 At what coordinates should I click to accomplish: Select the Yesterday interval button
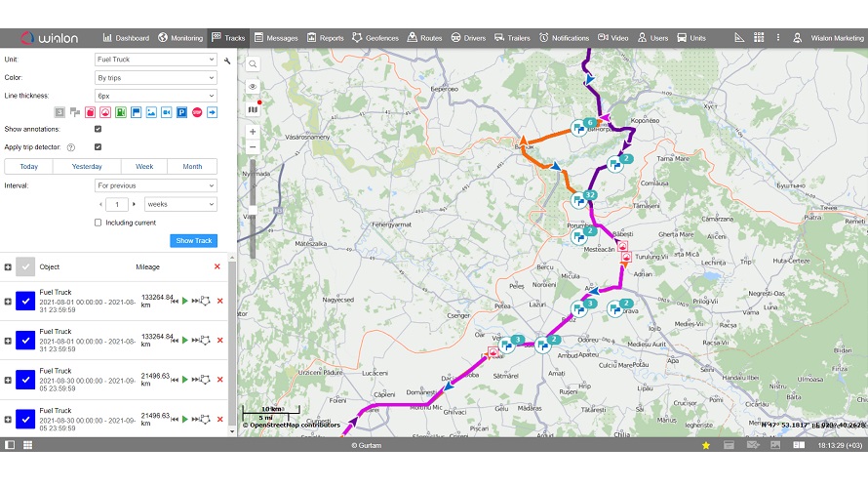[87, 167]
